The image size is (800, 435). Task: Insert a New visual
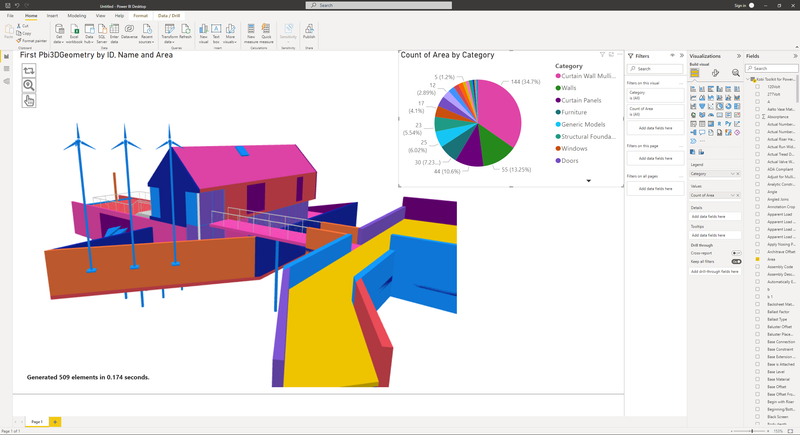(x=204, y=33)
